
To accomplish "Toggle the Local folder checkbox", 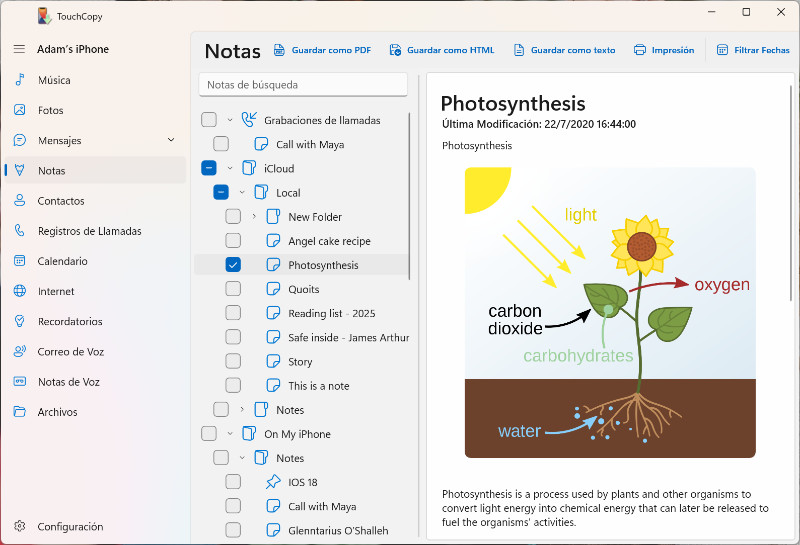I will pyautogui.click(x=221, y=192).
